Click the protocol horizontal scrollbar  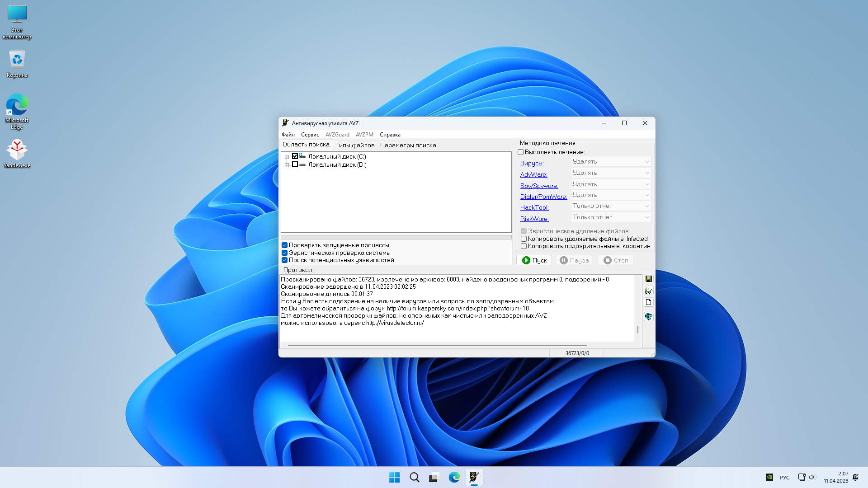pyautogui.click(x=437, y=345)
